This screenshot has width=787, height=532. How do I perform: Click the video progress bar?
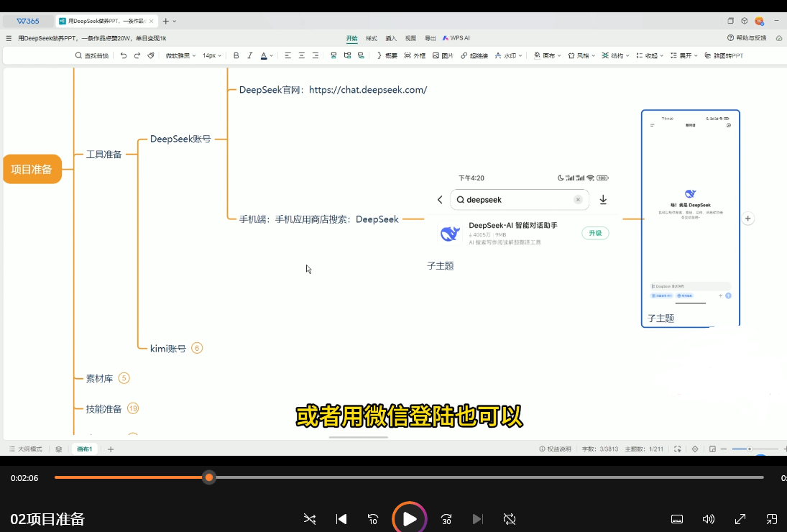tap(409, 477)
